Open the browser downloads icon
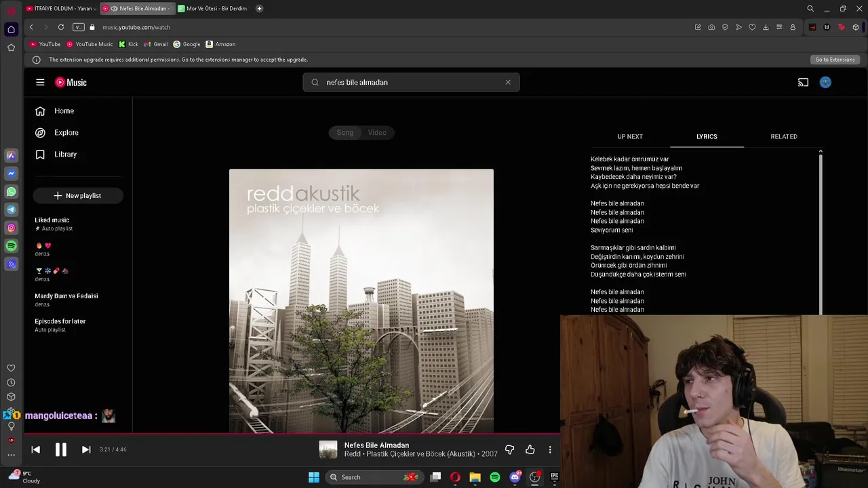868x488 pixels. coord(766,27)
